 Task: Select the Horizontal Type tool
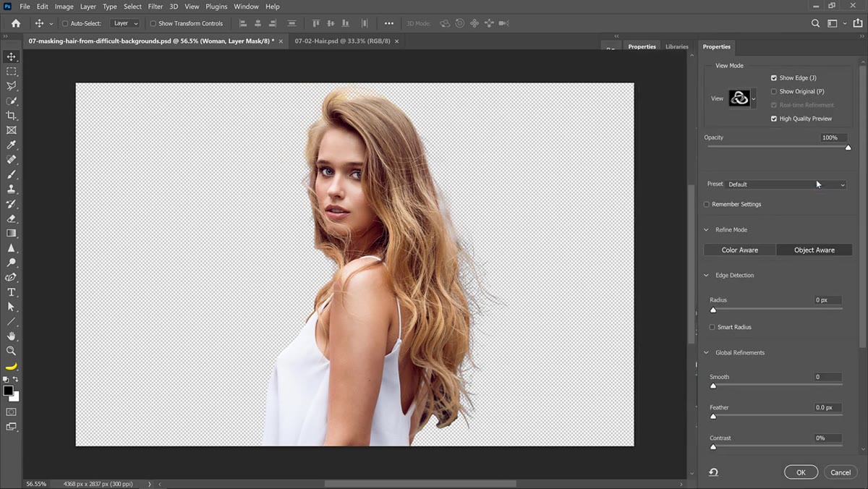pyautogui.click(x=11, y=292)
